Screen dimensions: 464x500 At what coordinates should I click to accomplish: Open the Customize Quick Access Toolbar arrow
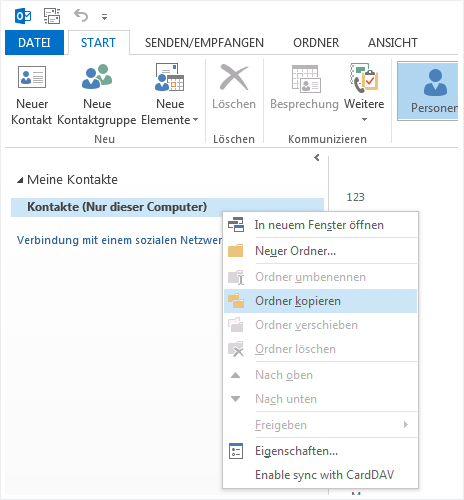tap(105, 17)
